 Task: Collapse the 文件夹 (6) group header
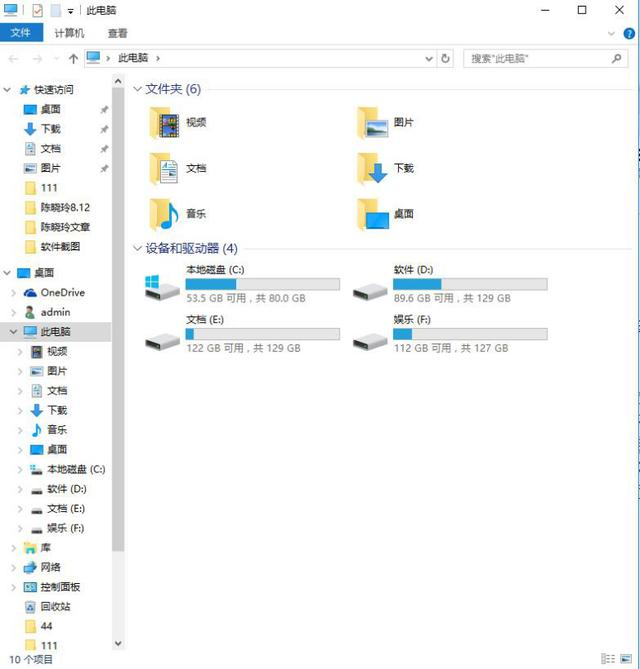click(x=137, y=89)
